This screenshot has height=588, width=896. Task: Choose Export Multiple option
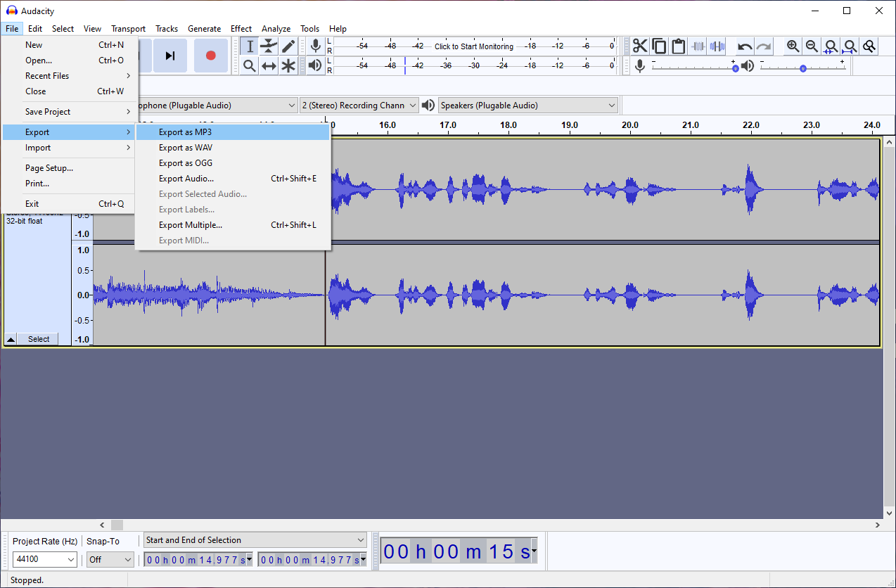[x=233, y=225]
